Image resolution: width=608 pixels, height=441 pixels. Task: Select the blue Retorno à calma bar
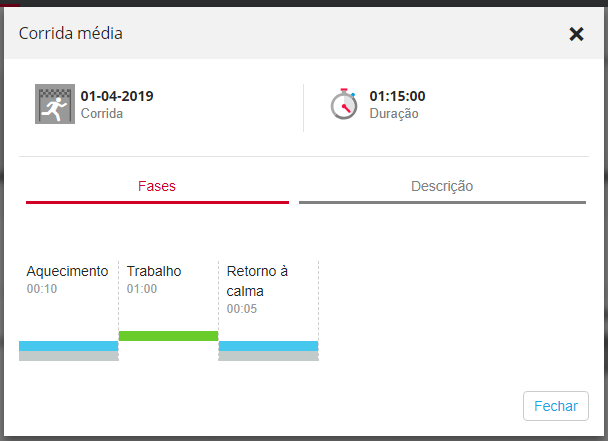(268, 346)
